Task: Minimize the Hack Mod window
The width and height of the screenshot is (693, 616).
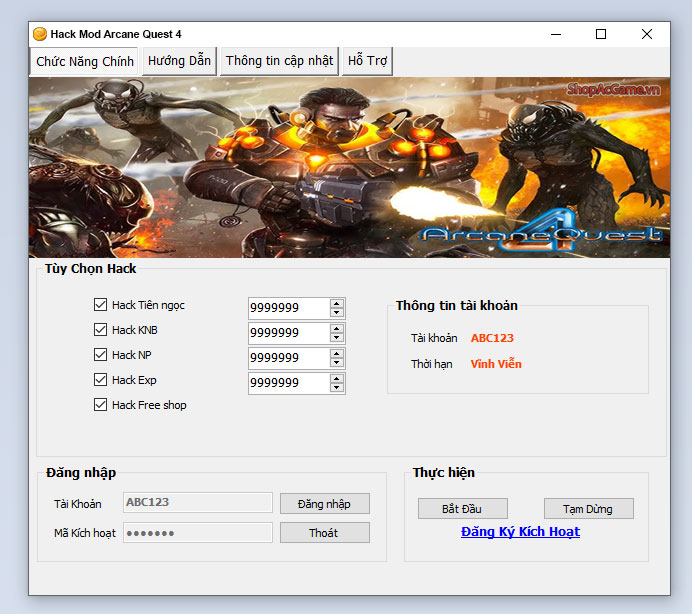Action: coord(556,34)
